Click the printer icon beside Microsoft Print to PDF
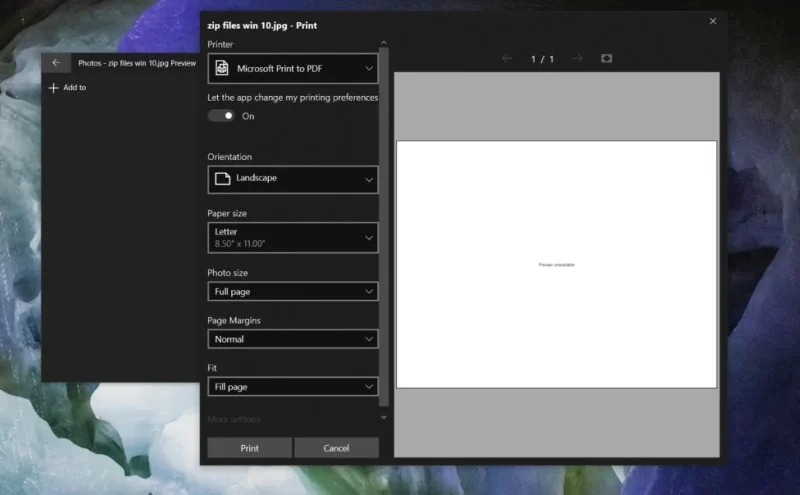Screen dimensions: 800x495 point(222,68)
